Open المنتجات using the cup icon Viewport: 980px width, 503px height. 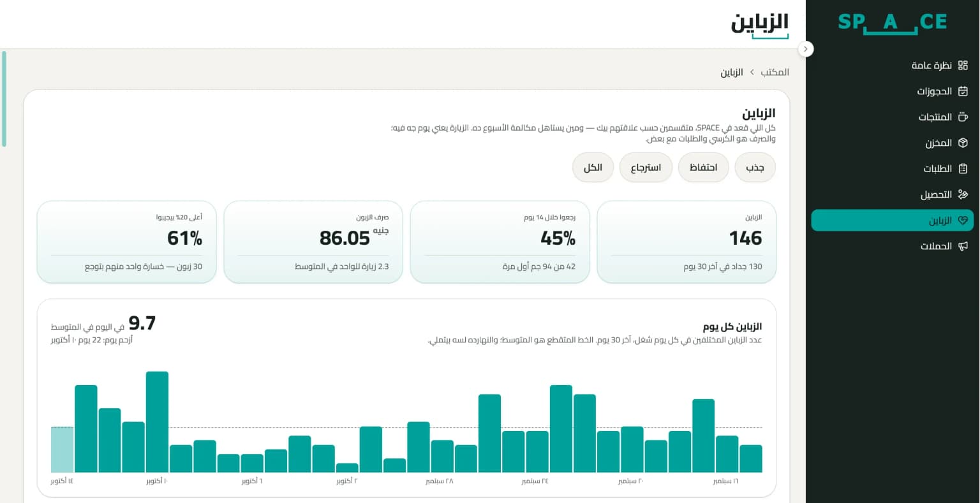pos(963,117)
